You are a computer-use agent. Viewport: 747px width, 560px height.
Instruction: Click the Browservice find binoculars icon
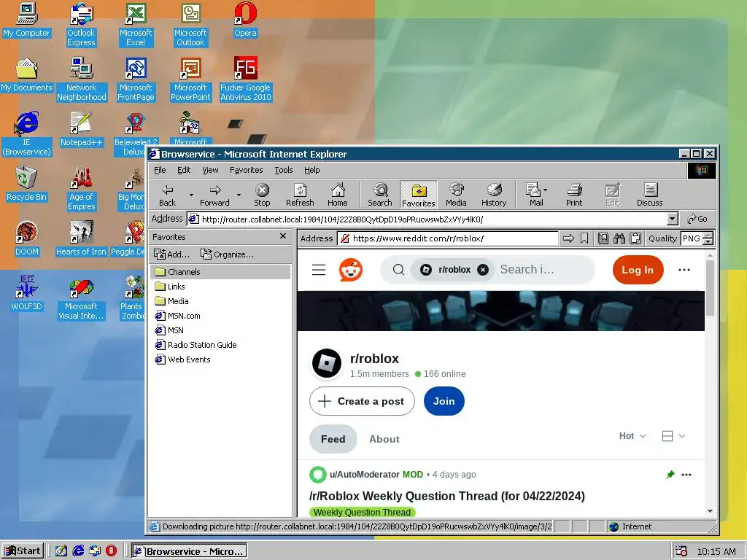pyautogui.click(x=619, y=238)
